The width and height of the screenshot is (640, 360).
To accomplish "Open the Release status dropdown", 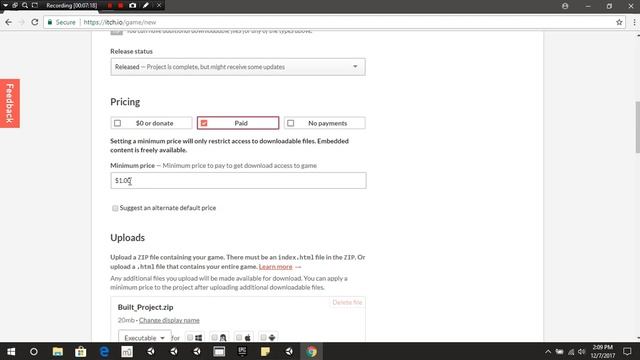I will [238, 67].
